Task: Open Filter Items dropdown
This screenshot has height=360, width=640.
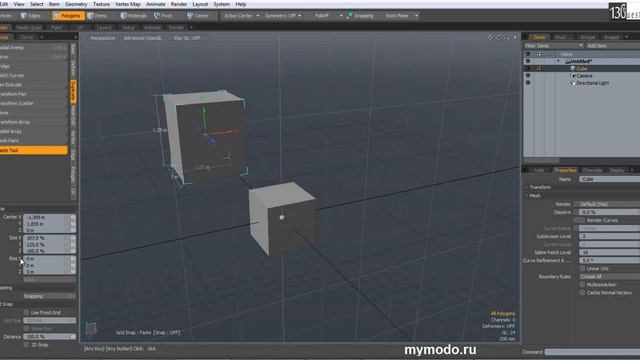Action: [553, 46]
